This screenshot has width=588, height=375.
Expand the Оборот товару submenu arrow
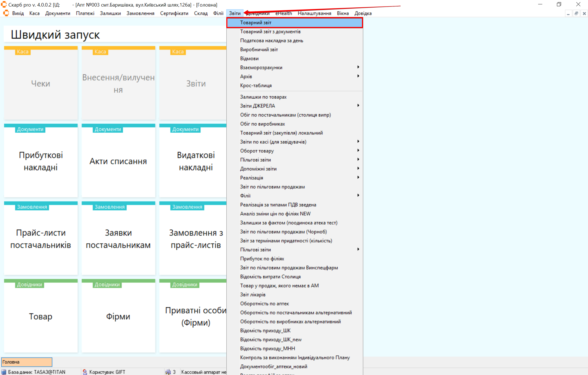click(358, 151)
